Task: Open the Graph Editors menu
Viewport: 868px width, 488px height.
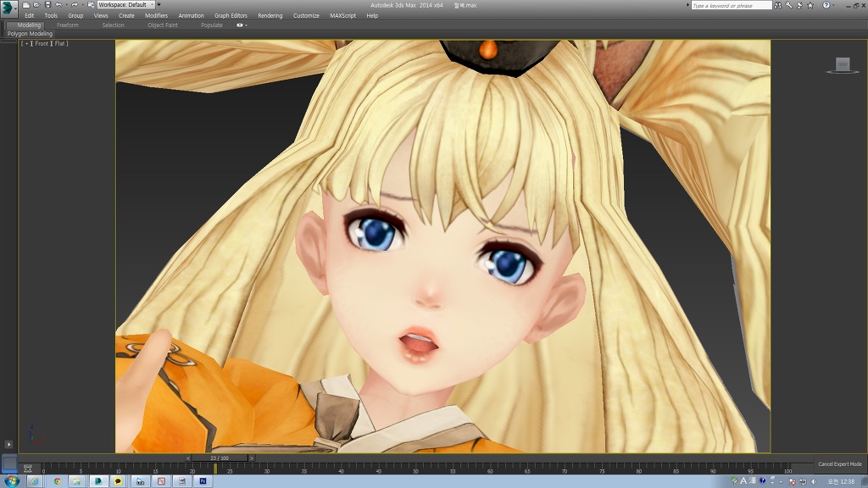Action: tap(231, 15)
